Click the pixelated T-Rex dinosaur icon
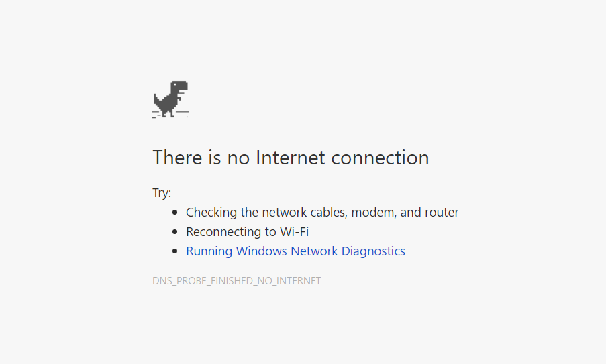The height and width of the screenshot is (364, 606). click(171, 99)
